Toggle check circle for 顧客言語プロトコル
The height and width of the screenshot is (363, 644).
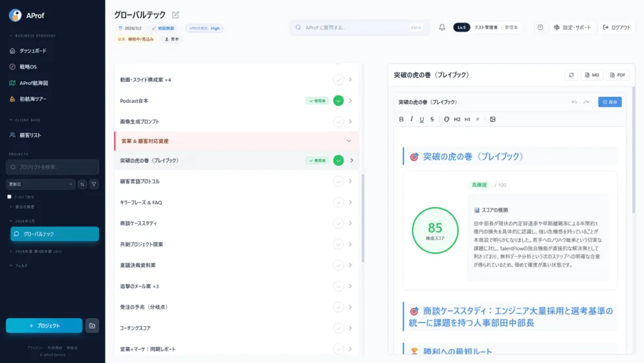pyautogui.click(x=338, y=181)
